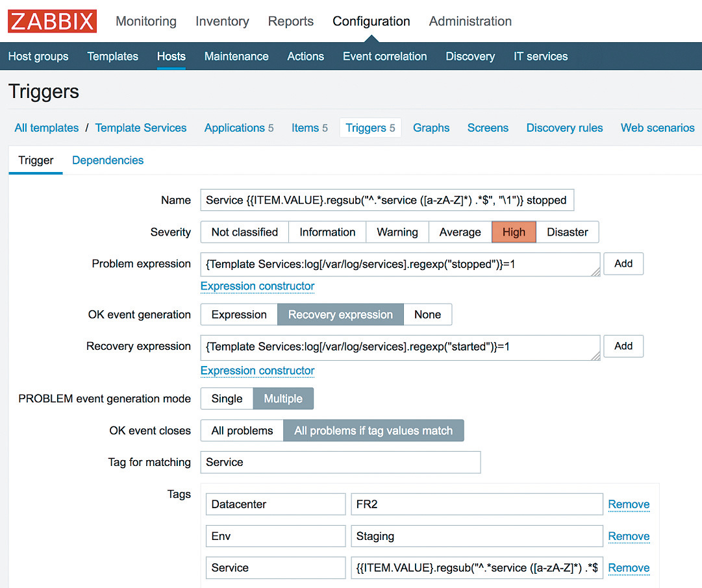Set severity to Disaster
702x588 pixels.
(567, 232)
